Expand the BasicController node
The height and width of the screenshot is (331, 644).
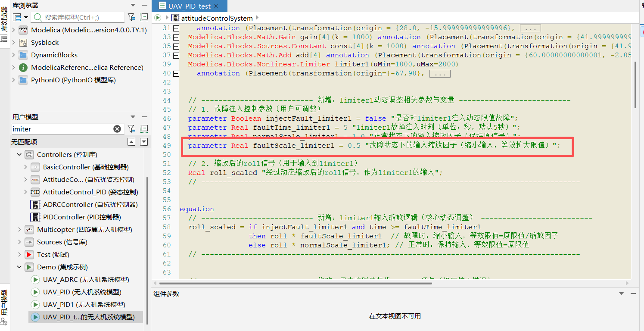point(25,167)
